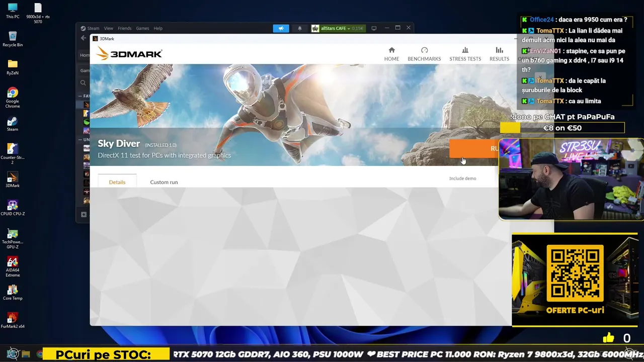Click Steam's blue announcements megaphone button
This screenshot has height=362, width=644.
(281, 28)
